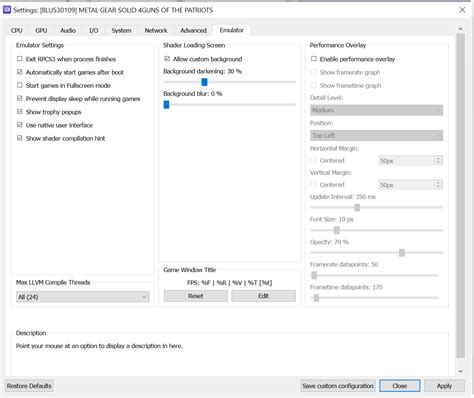Select the I/O tab
The image size is (474, 398).
pyautogui.click(x=94, y=30)
